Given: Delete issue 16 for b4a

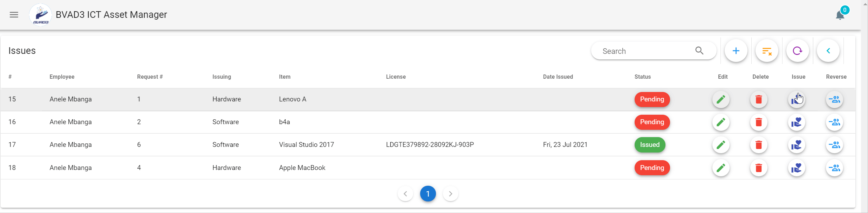Looking at the screenshot, I should click(x=759, y=122).
